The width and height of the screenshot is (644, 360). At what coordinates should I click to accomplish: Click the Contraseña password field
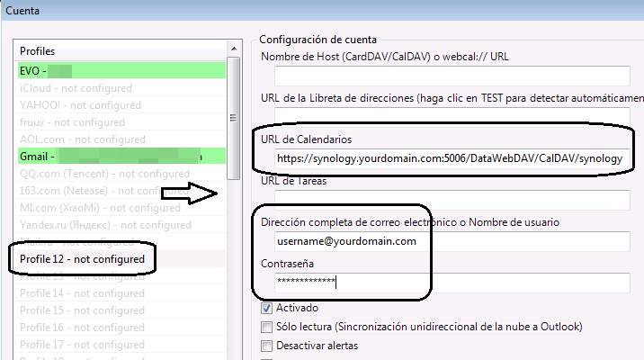point(452,283)
